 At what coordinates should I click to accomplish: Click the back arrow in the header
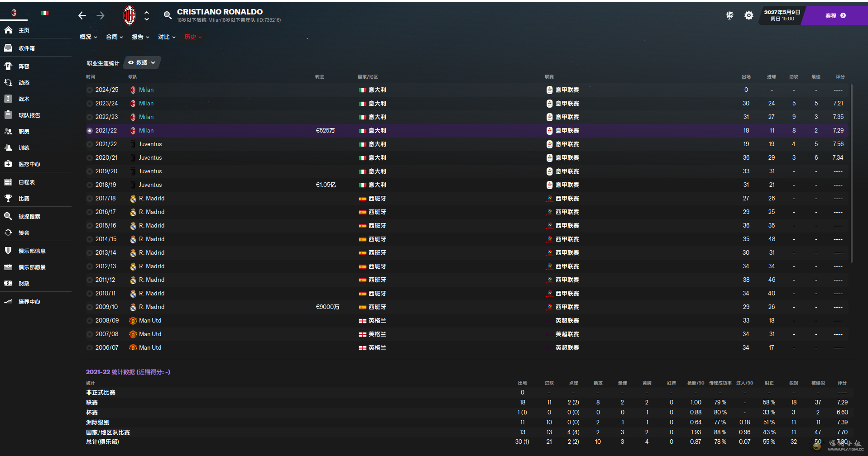tap(82, 15)
